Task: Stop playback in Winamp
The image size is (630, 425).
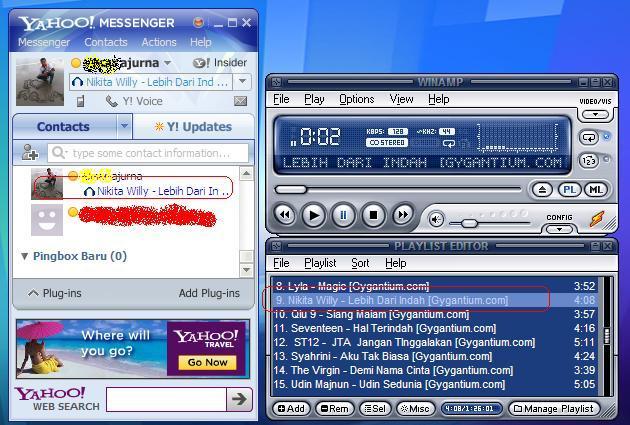Action: [373, 215]
